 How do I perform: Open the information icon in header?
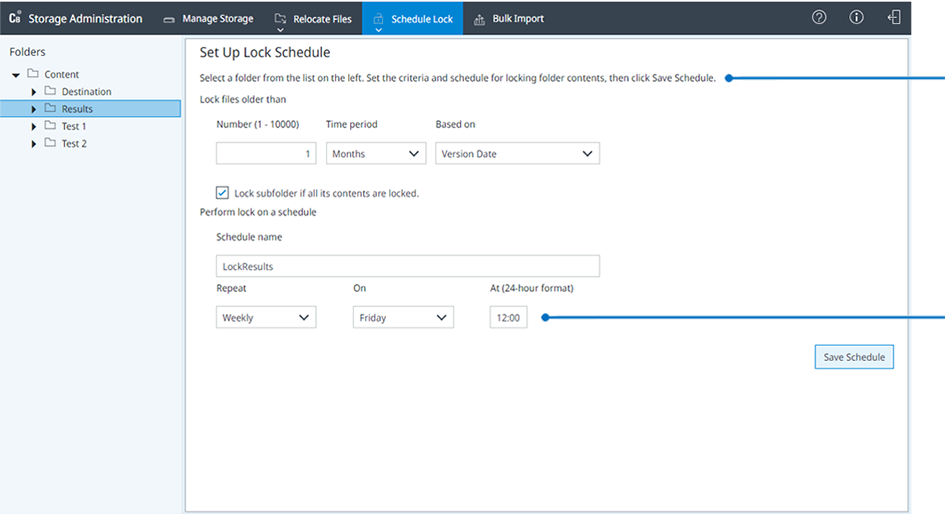[856, 18]
